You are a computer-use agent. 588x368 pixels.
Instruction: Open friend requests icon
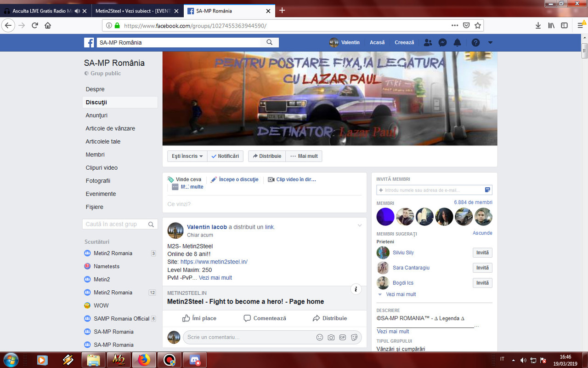point(428,42)
